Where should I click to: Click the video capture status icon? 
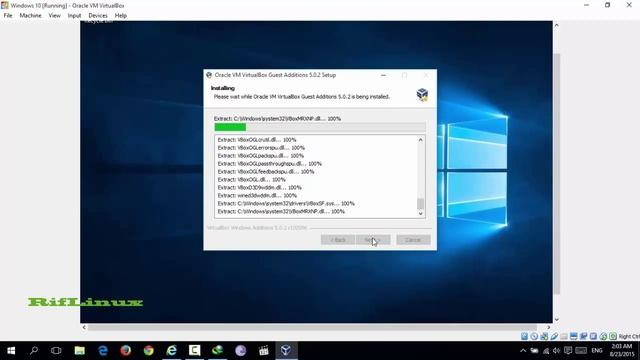583,336
